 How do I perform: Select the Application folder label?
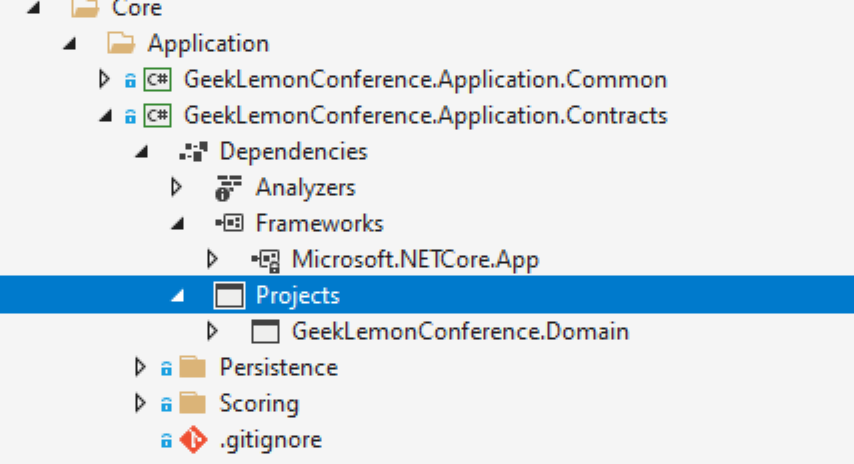[209, 44]
